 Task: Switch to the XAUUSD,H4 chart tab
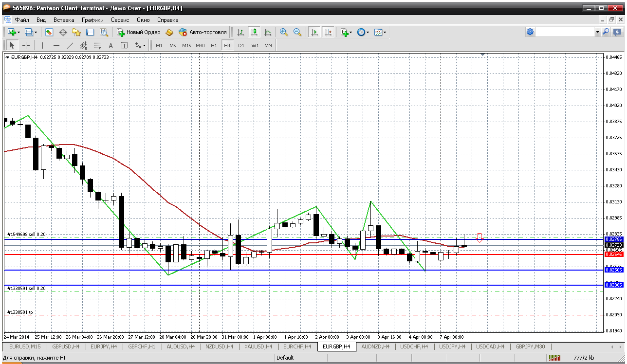pyautogui.click(x=259, y=346)
